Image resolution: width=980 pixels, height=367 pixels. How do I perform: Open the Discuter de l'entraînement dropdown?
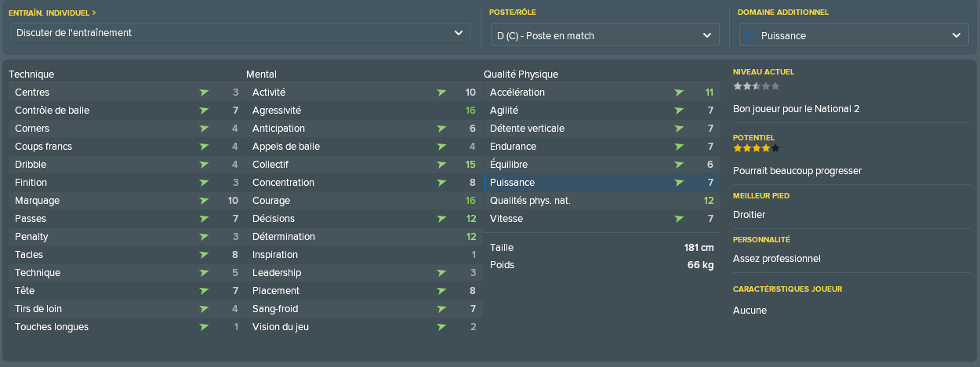click(x=240, y=33)
